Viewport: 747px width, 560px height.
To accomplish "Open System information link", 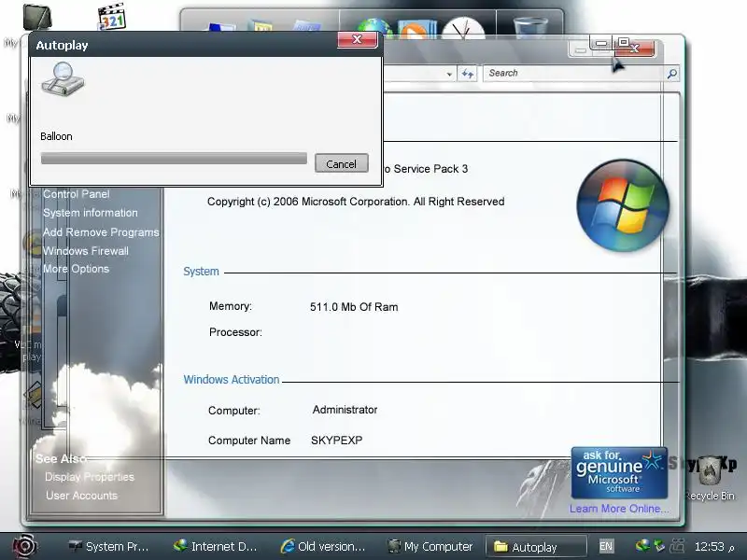I will pyautogui.click(x=90, y=213).
